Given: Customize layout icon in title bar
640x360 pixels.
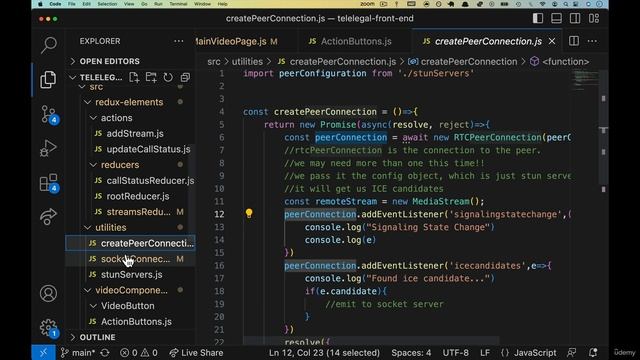Looking at the screenshot, I should point(594,18).
